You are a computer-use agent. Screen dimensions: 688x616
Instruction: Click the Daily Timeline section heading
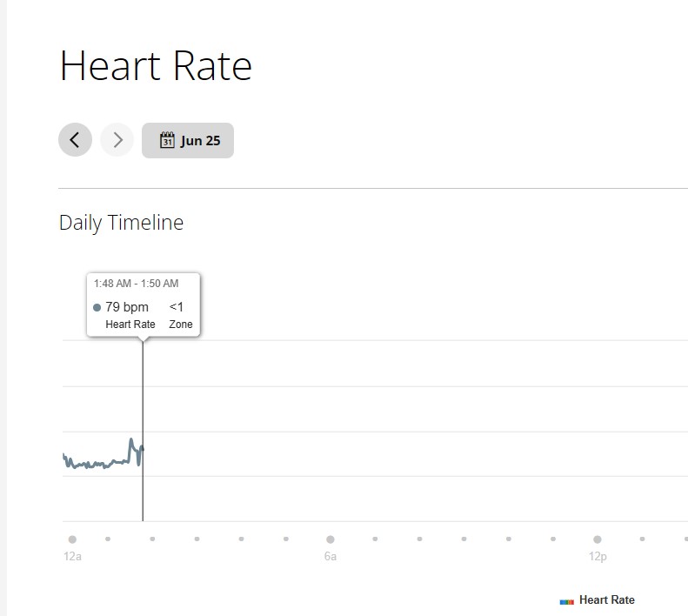click(121, 223)
